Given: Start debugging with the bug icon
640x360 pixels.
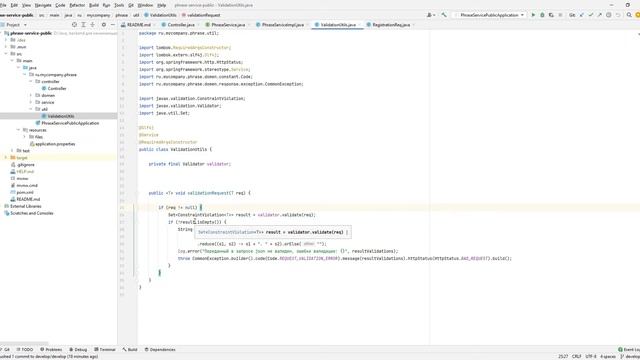Looking at the screenshot, I should [x=542, y=15].
